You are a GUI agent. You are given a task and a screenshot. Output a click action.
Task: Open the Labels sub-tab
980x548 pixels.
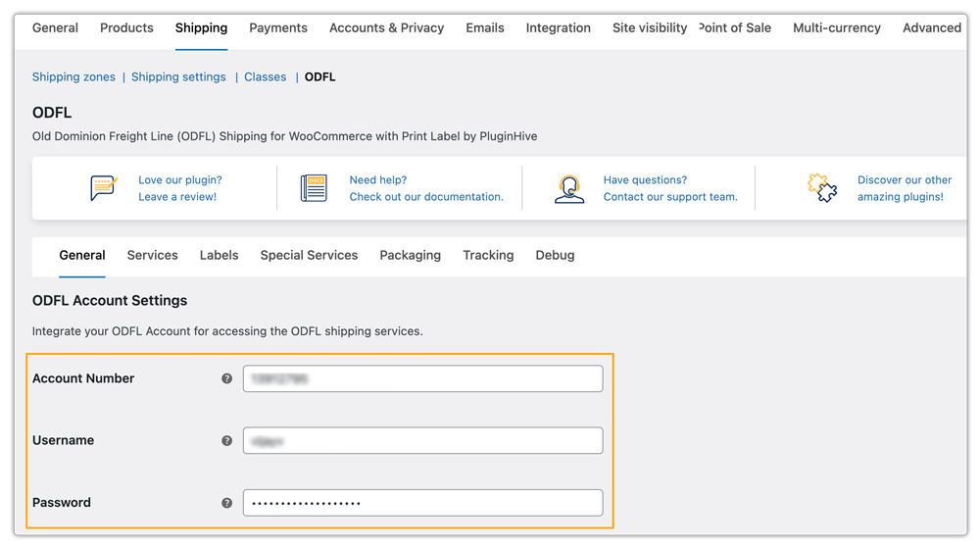[220, 256]
